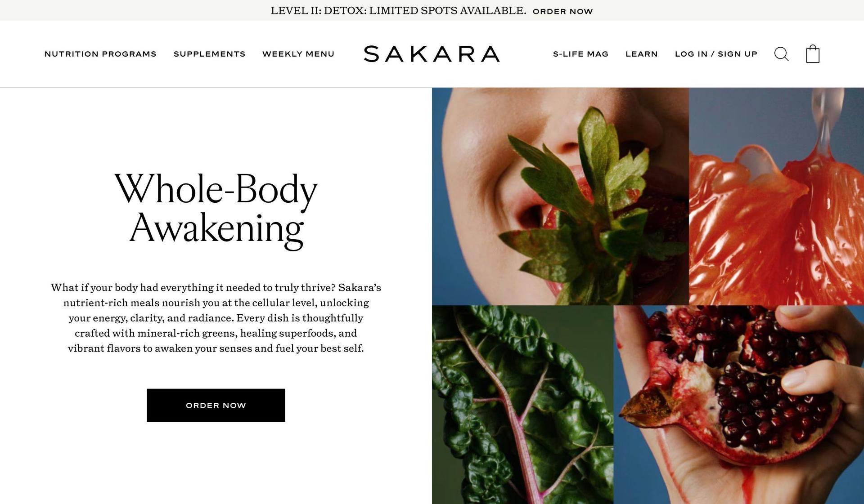Image resolution: width=864 pixels, height=504 pixels.
Task: Click the strawberry lips photo
Action: [560, 196]
